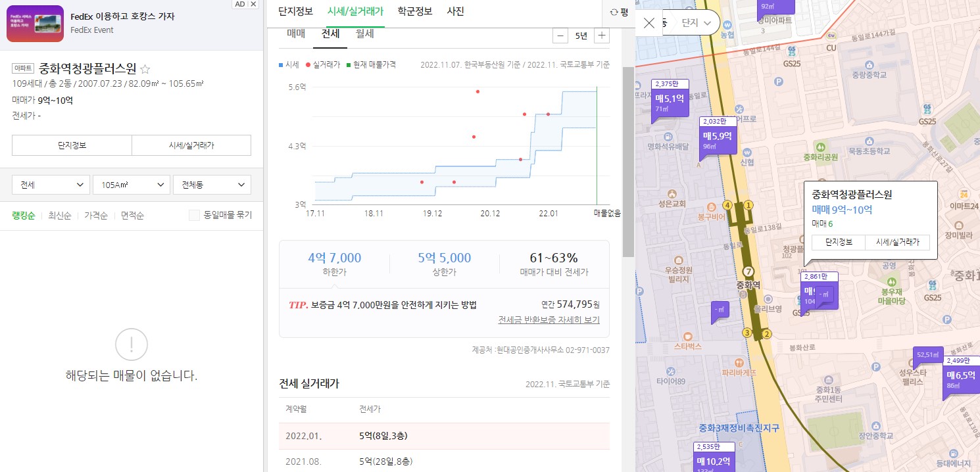The width and height of the screenshot is (980, 472).
Task: Open the FedEx Event ad thumbnail
Action: coord(35,24)
